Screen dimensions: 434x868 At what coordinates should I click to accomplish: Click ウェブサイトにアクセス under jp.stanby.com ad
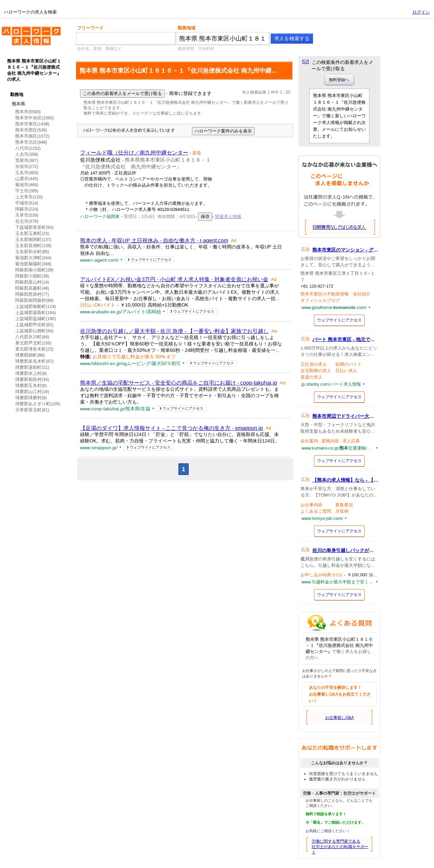coord(339,397)
